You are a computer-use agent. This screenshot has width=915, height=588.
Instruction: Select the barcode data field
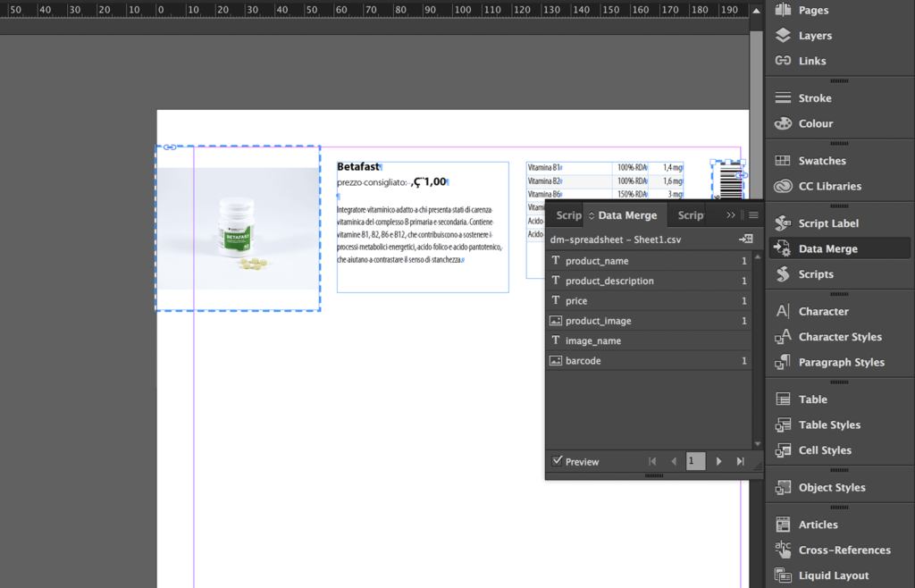[x=649, y=360]
